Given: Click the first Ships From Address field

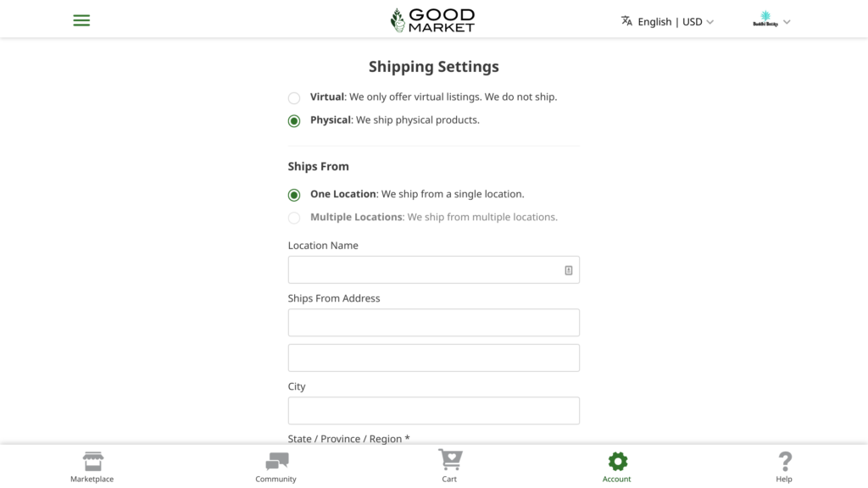Looking at the screenshot, I should [433, 323].
